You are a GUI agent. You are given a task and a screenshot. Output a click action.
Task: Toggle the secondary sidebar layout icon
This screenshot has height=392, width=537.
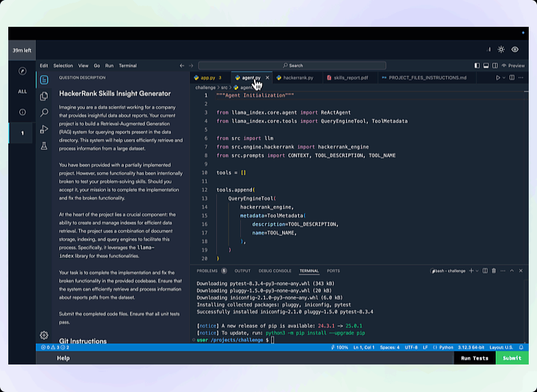(x=495, y=65)
